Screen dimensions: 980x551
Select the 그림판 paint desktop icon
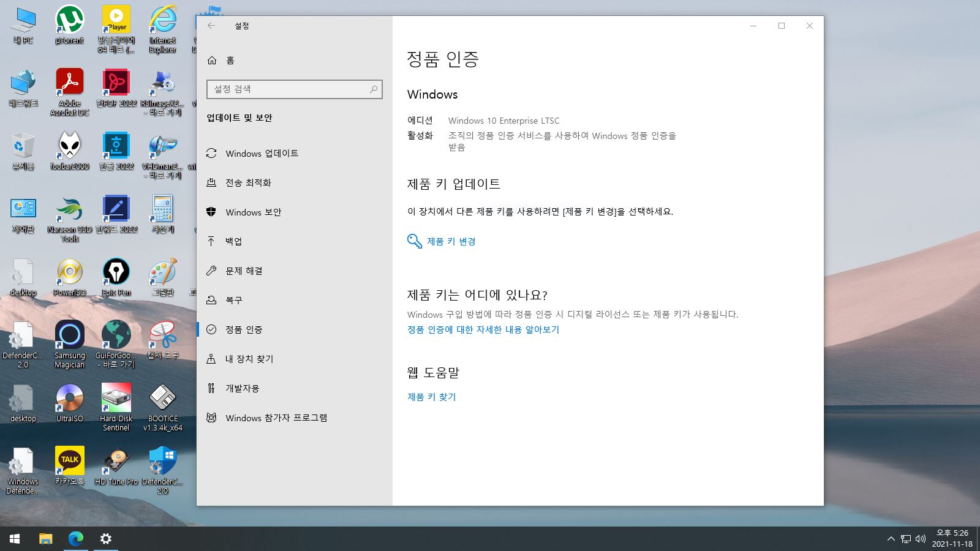[163, 278]
